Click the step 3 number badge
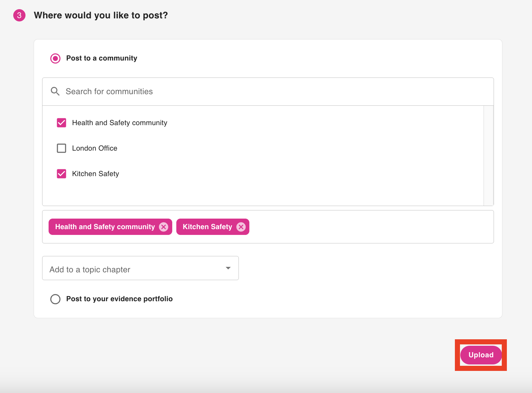 point(19,15)
